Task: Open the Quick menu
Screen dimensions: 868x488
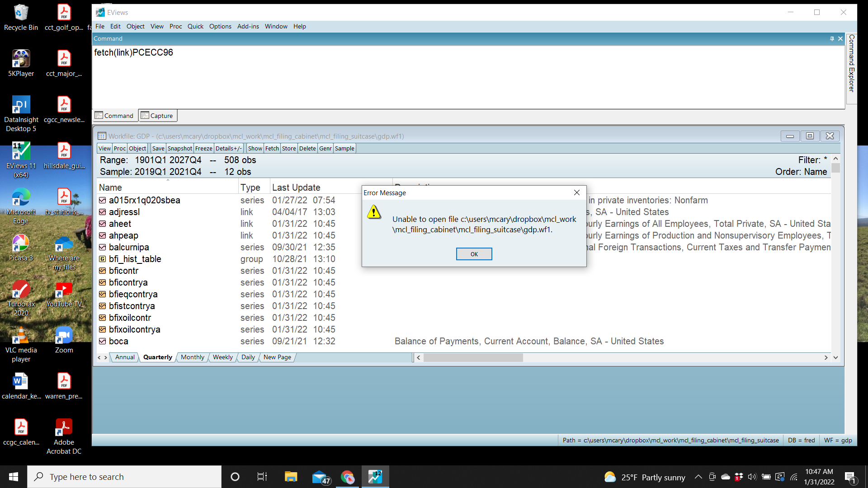Action: click(x=195, y=26)
